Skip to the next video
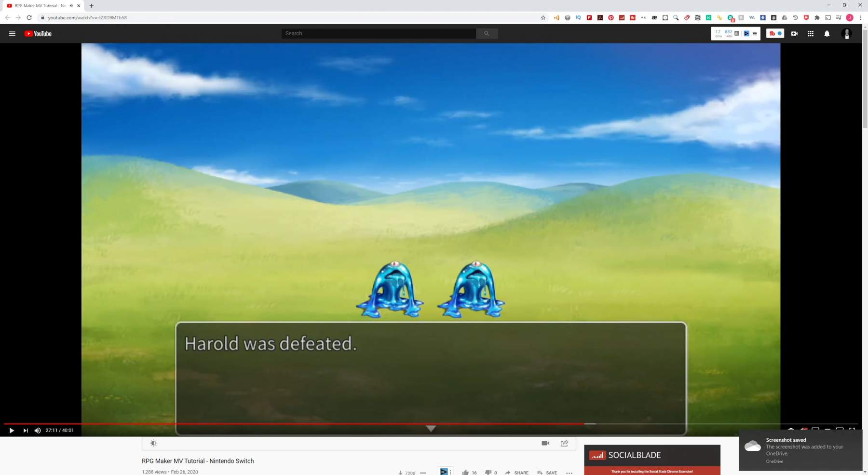 coord(26,430)
